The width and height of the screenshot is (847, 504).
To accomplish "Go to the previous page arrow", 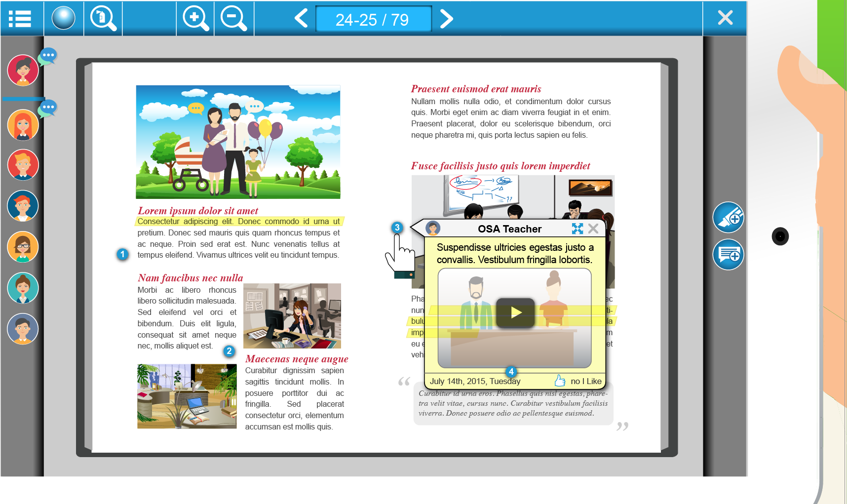I will [301, 19].
